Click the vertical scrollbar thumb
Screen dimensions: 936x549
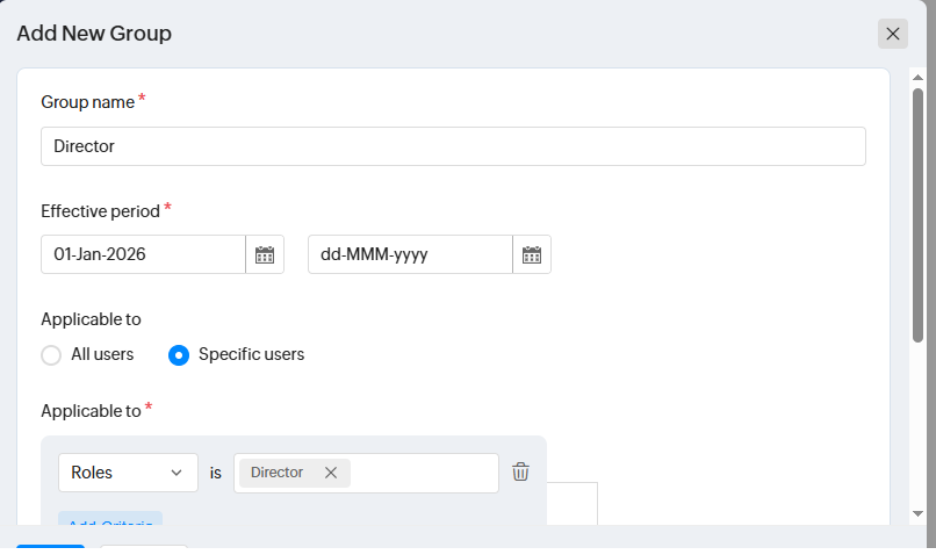(x=918, y=215)
